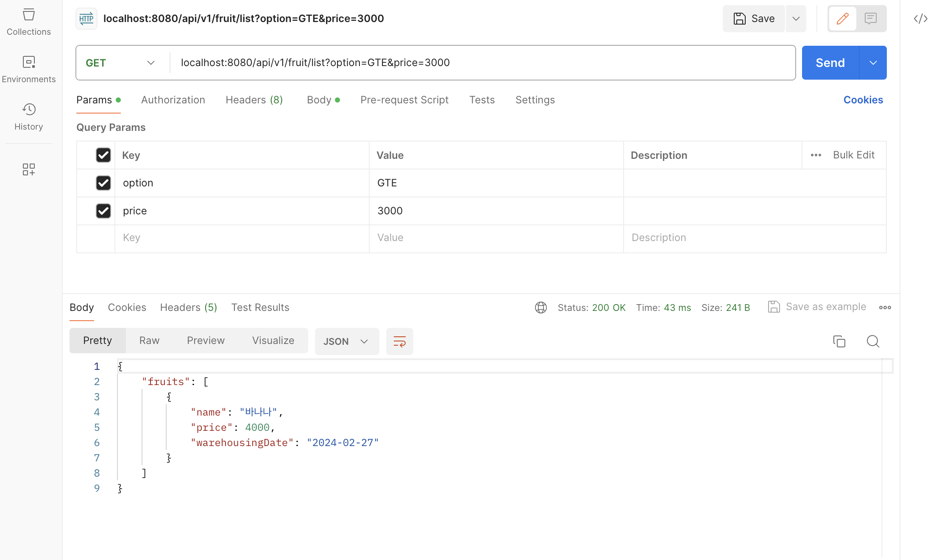936x560 pixels.
Task: Open the comments icon
Action: 871,19
